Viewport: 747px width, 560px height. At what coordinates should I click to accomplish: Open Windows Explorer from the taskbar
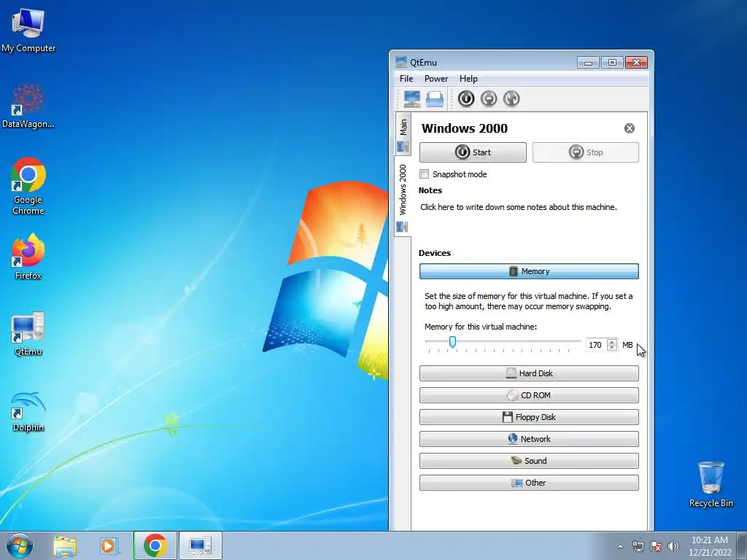[65, 545]
